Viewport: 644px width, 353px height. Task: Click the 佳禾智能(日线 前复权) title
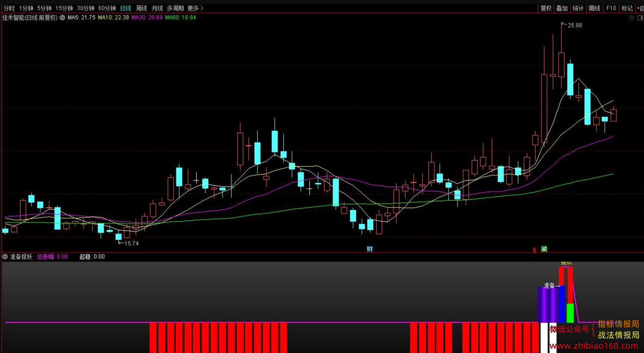30,18
